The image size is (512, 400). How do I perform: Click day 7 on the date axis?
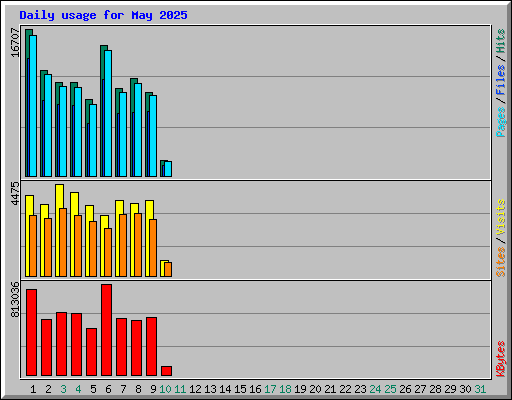click(x=123, y=389)
